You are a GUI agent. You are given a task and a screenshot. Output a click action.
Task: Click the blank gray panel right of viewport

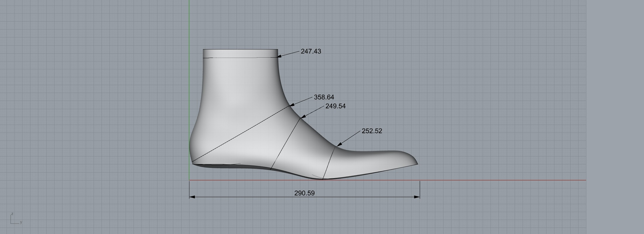[615, 117]
